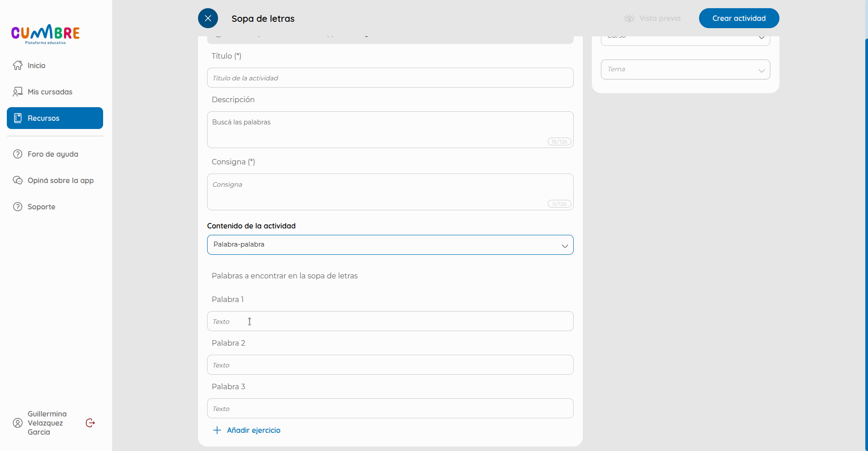Image resolution: width=868 pixels, height=451 pixels.
Task: Click the Soporte question icon
Action: (x=18, y=207)
